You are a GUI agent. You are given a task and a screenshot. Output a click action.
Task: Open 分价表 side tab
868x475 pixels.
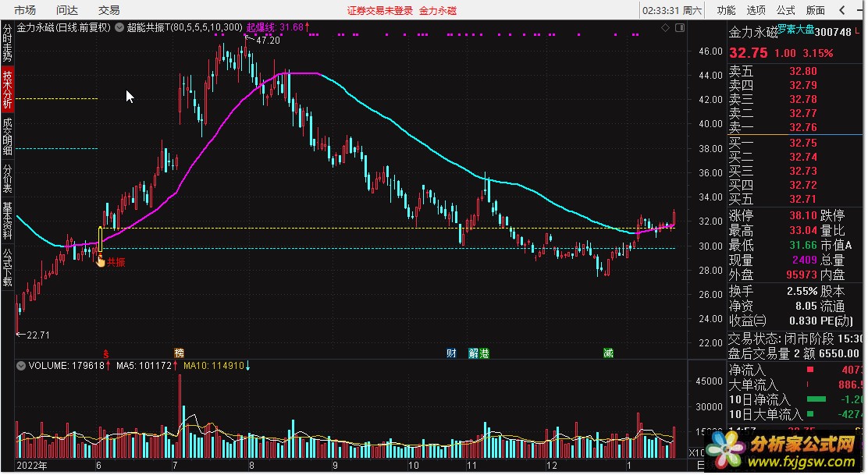pyautogui.click(x=7, y=178)
